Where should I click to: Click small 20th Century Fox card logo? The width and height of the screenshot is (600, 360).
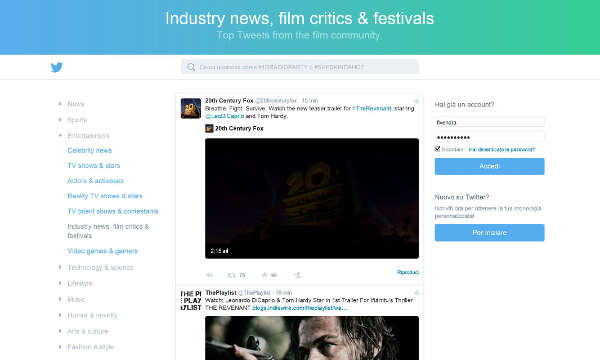coord(209,129)
